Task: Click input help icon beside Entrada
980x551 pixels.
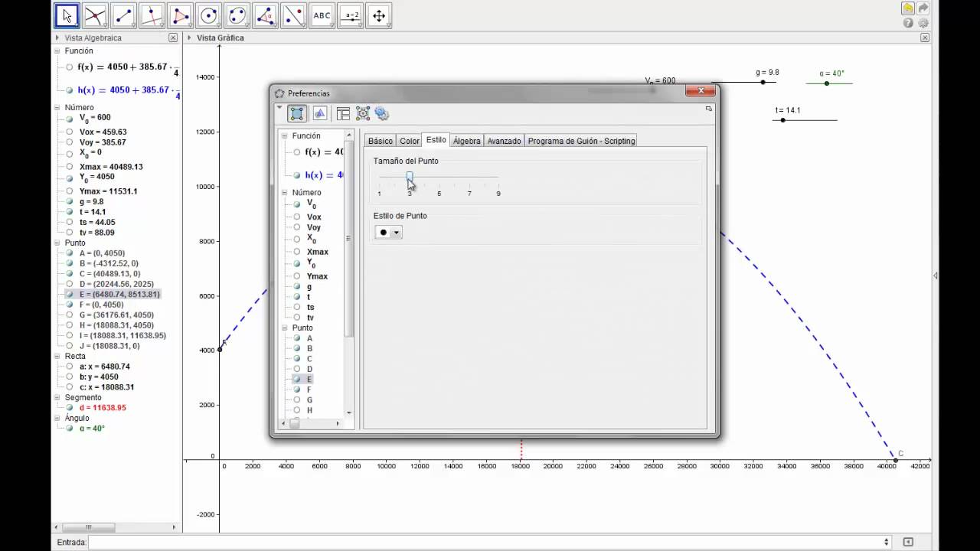Action: tap(908, 542)
